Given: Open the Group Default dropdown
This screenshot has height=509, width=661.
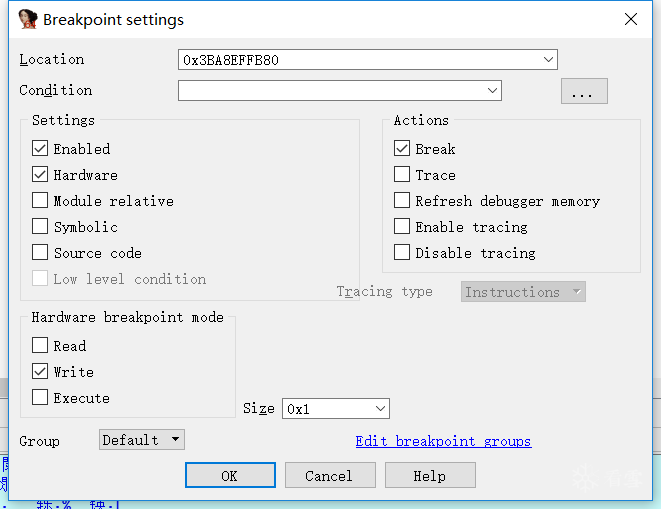Looking at the screenshot, I should point(175,440).
